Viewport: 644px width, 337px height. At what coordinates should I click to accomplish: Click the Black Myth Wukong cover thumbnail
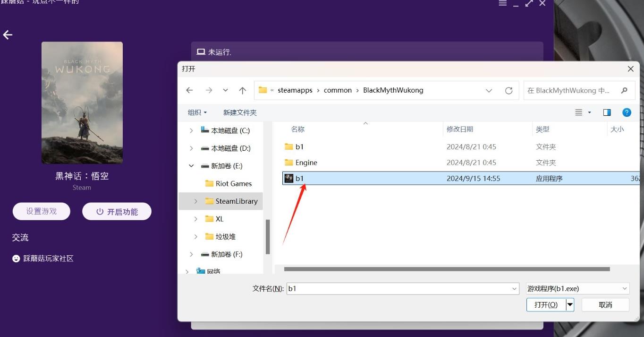(x=82, y=103)
